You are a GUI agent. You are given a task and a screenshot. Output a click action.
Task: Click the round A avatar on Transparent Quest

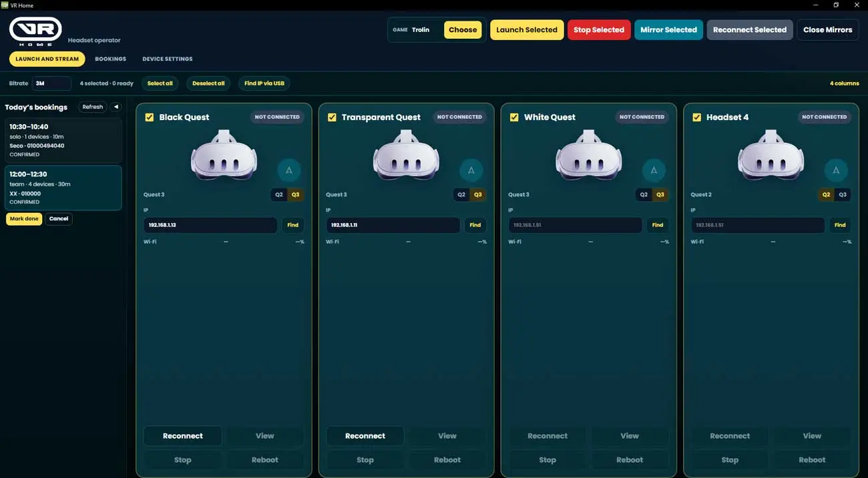[x=471, y=170]
